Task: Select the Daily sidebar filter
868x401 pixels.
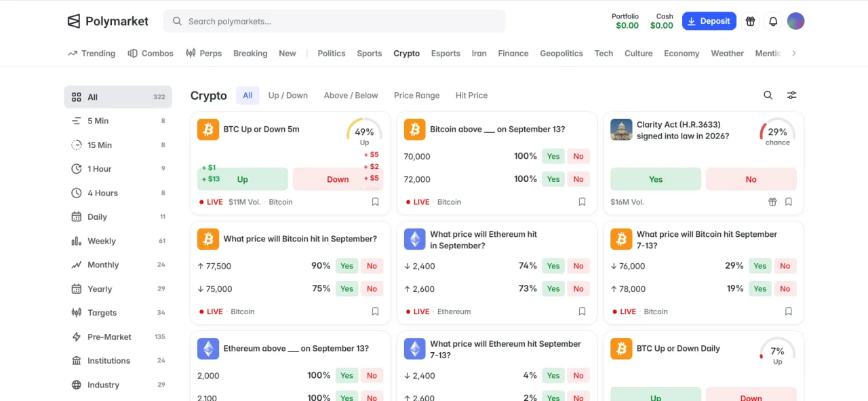Action: 118,216
